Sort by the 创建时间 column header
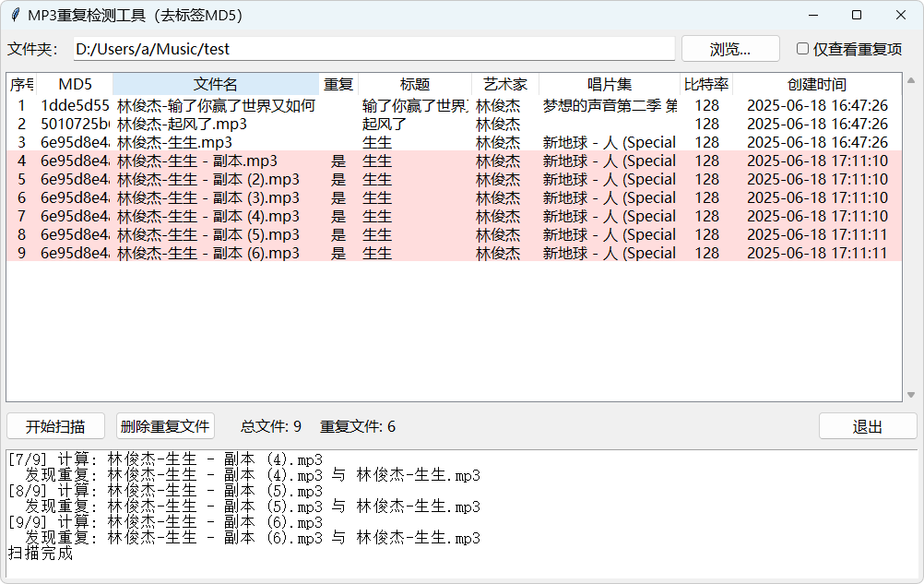The height and width of the screenshot is (584, 924). click(x=817, y=84)
